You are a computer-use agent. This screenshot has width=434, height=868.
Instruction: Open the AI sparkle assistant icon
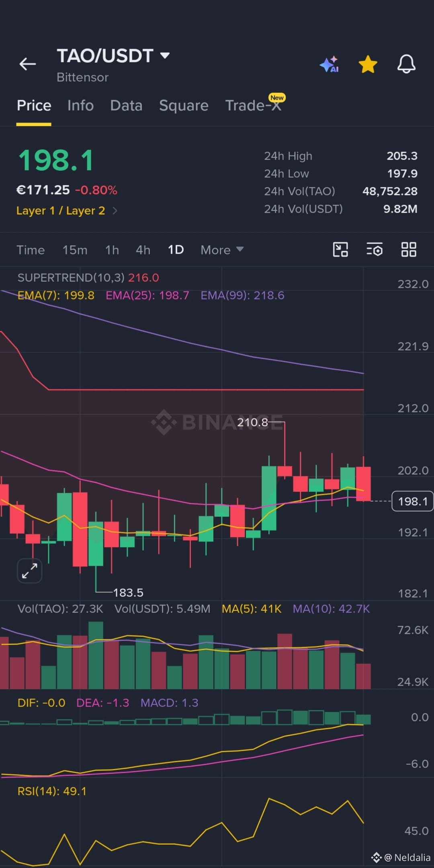[330, 64]
